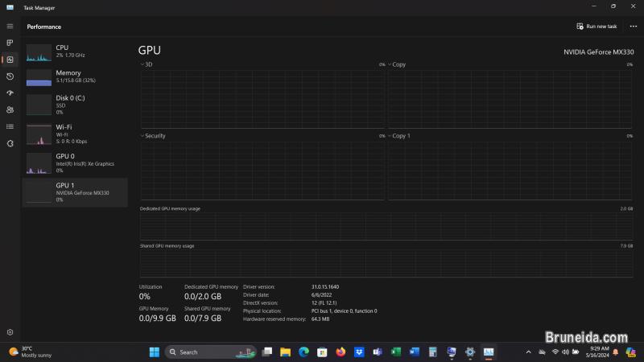Image resolution: width=644 pixels, height=362 pixels.
Task: Open the App history page icon
Action: click(x=10, y=76)
